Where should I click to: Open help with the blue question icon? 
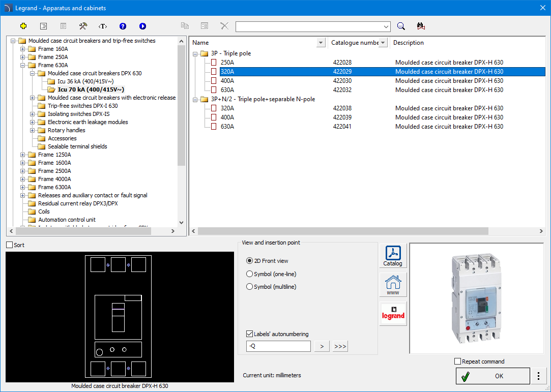point(123,26)
